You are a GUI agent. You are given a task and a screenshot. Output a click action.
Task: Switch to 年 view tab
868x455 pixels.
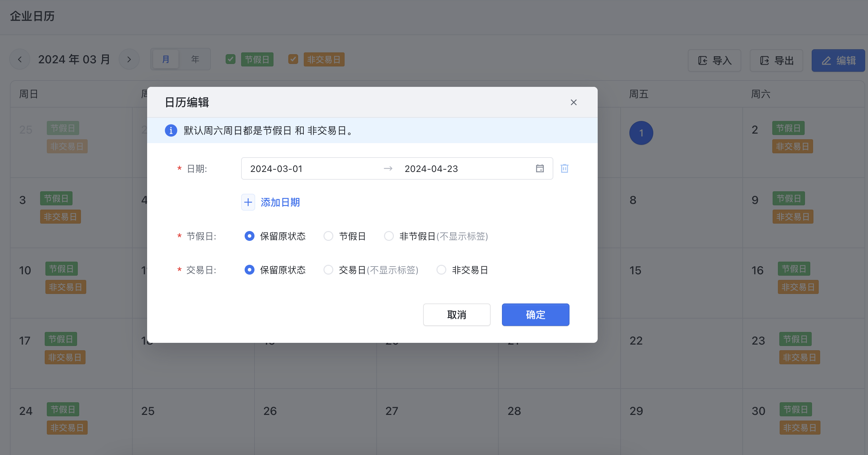click(195, 59)
